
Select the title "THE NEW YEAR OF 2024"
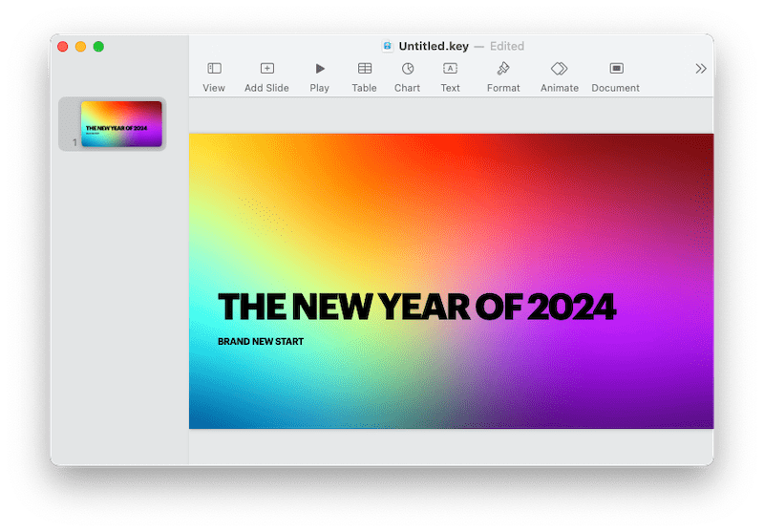click(x=416, y=307)
